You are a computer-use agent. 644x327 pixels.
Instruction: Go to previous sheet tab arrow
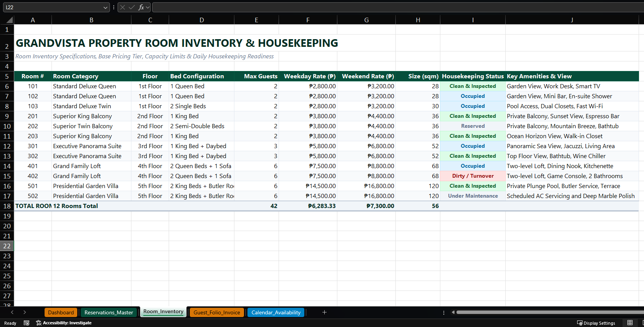click(x=12, y=312)
